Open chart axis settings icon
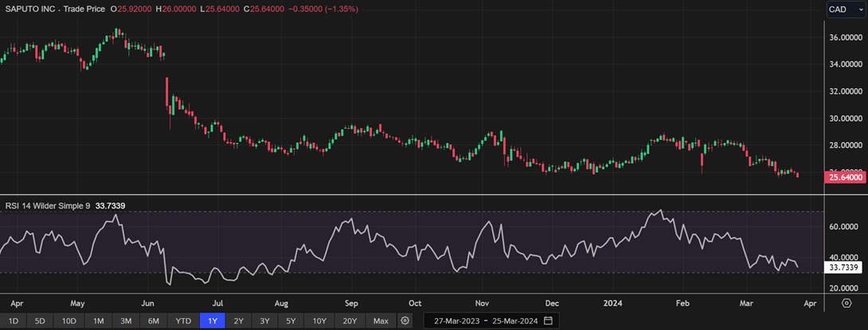The height and width of the screenshot is (330, 868). tap(846, 303)
